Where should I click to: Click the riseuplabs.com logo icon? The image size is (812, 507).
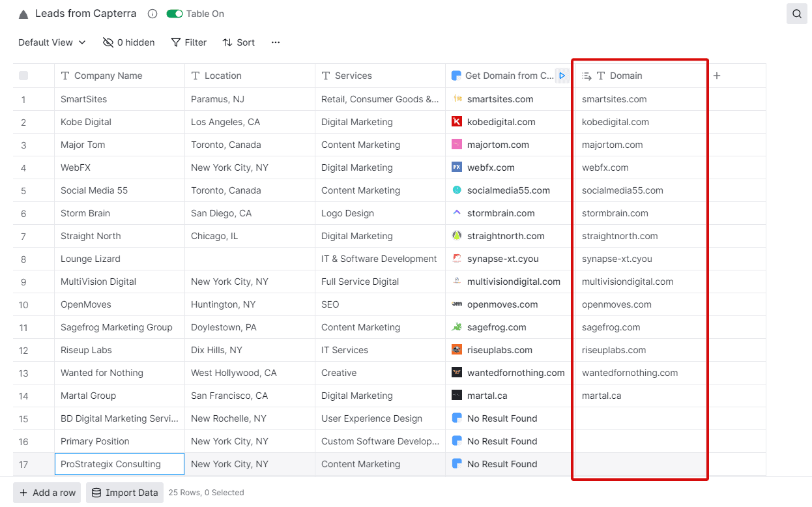click(457, 350)
